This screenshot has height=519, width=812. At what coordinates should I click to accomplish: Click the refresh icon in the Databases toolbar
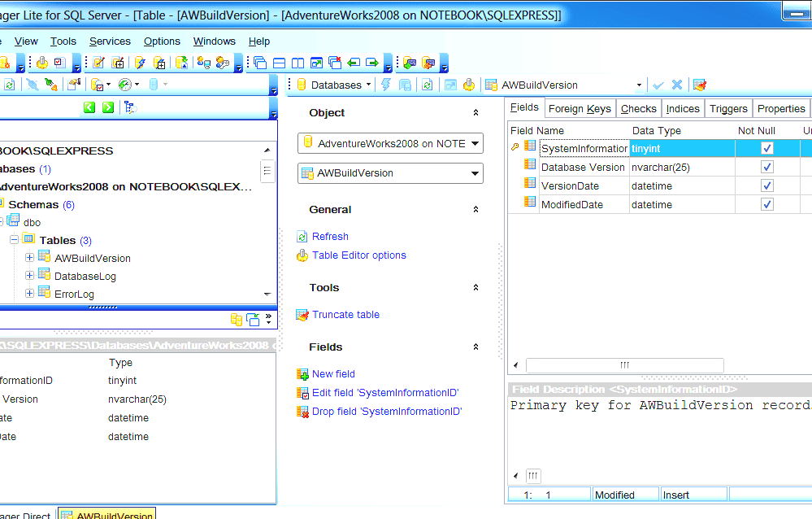428,85
